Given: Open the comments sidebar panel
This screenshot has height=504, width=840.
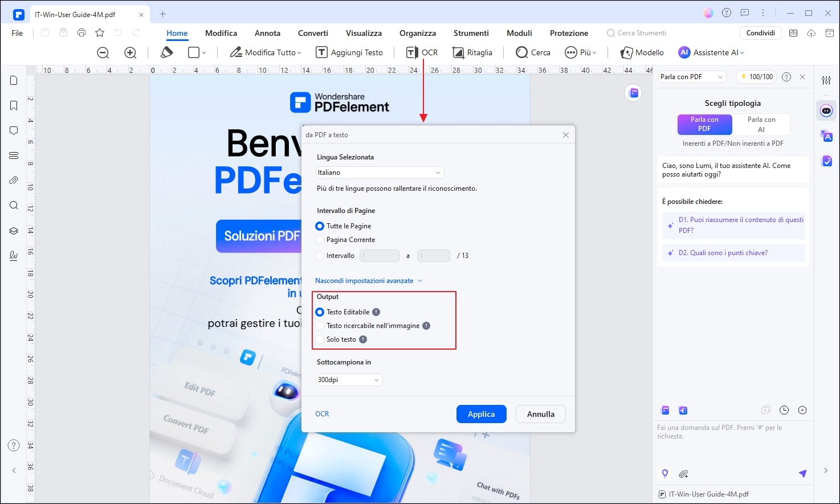Looking at the screenshot, I should (x=14, y=130).
